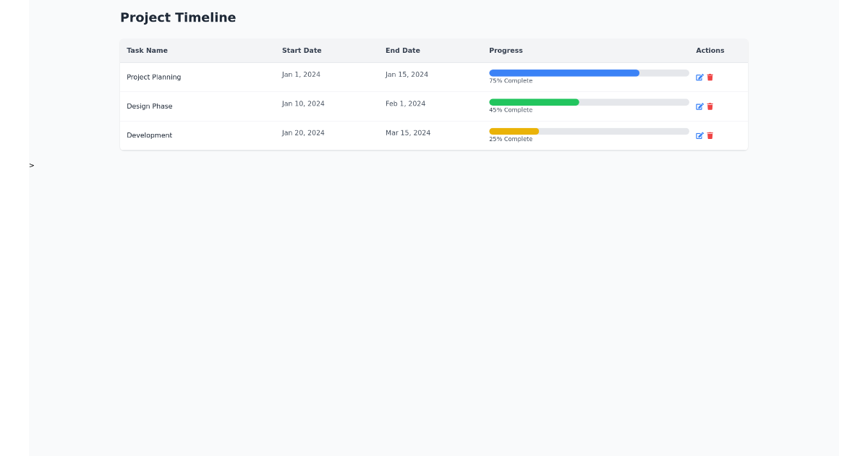This screenshot has height=456, width=868.
Task: Click the Actions column header
Action: [x=710, y=51]
